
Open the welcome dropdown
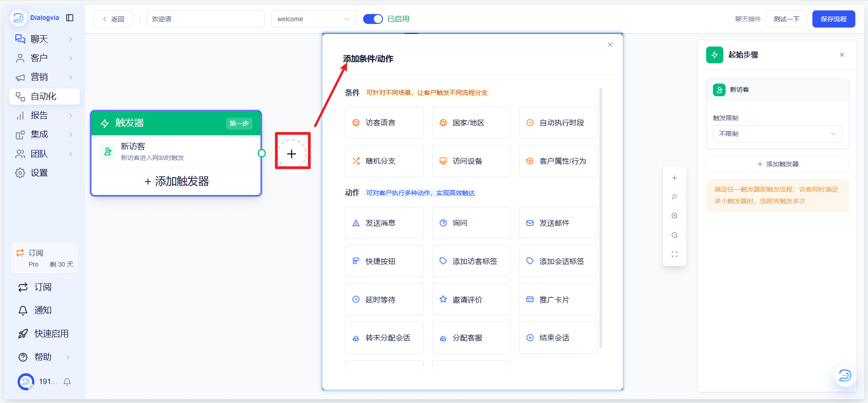pos(314,19)
